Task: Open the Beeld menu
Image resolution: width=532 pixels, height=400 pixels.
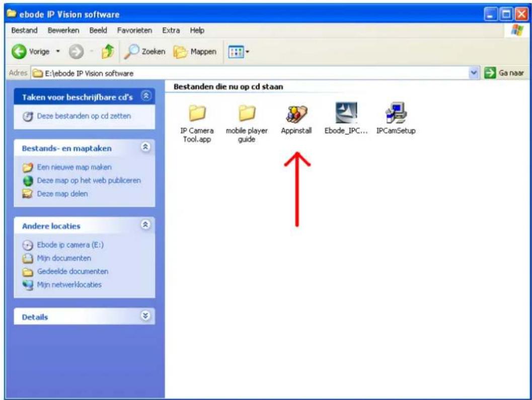Action: tap(98, 31)
